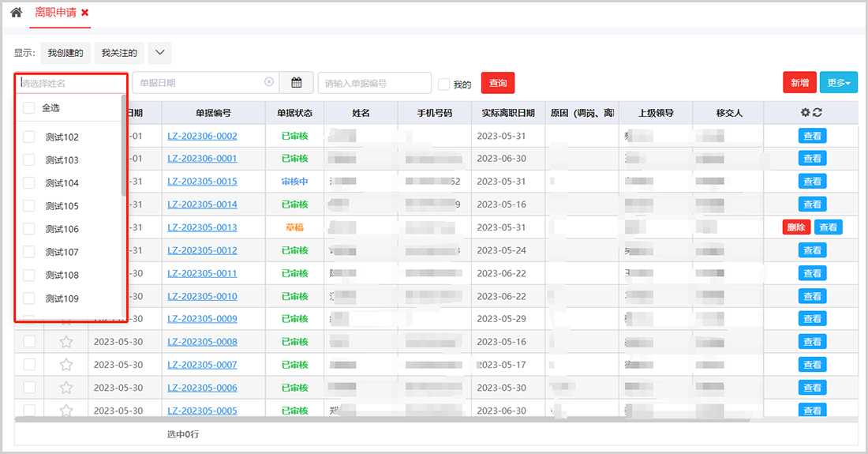This screenshot has width=868, height=454.
Task: Switch to 我创建的 filter
Action: [x=65, y=53]
